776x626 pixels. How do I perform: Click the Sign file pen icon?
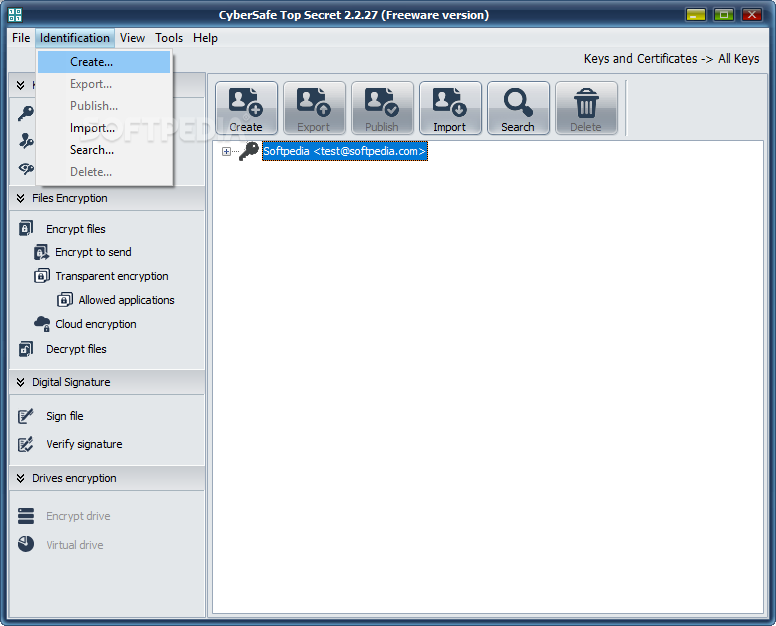click(26, 416)
